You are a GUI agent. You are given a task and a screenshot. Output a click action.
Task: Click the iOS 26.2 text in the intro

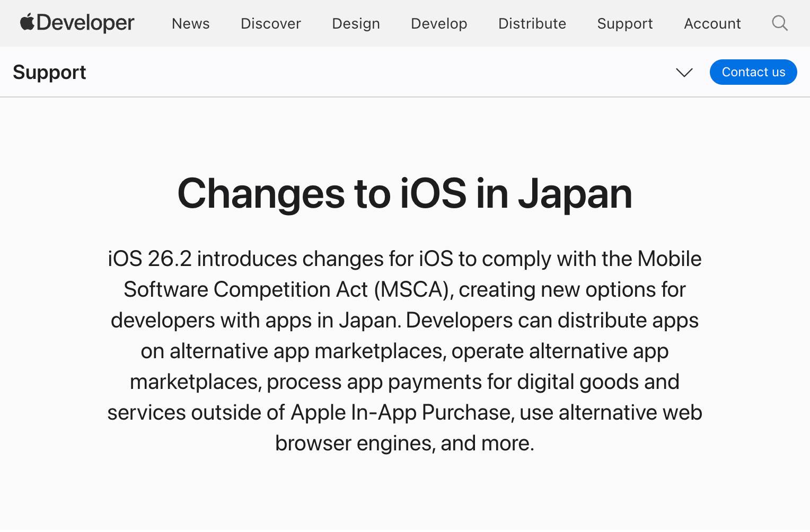point(149,259)
